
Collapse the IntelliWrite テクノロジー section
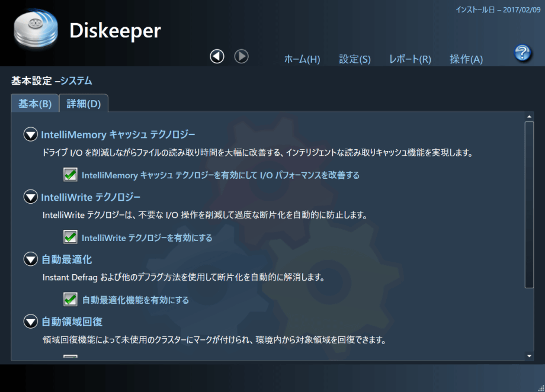[x=31, y=197]
